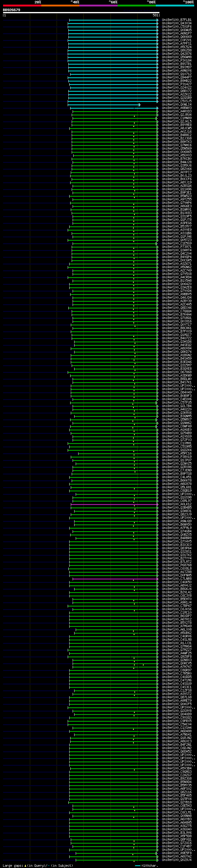Click the purple alignment bar for A0LK12

[114, 504]
